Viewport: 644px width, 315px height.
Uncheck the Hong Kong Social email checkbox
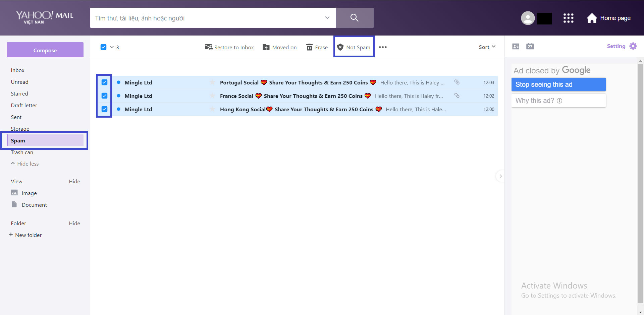(104, 109)
